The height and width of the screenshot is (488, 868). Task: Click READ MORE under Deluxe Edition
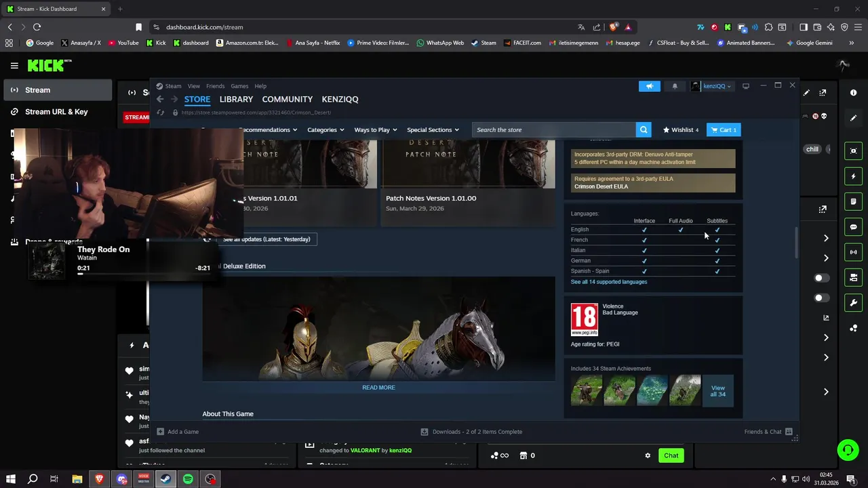[378, 388]
